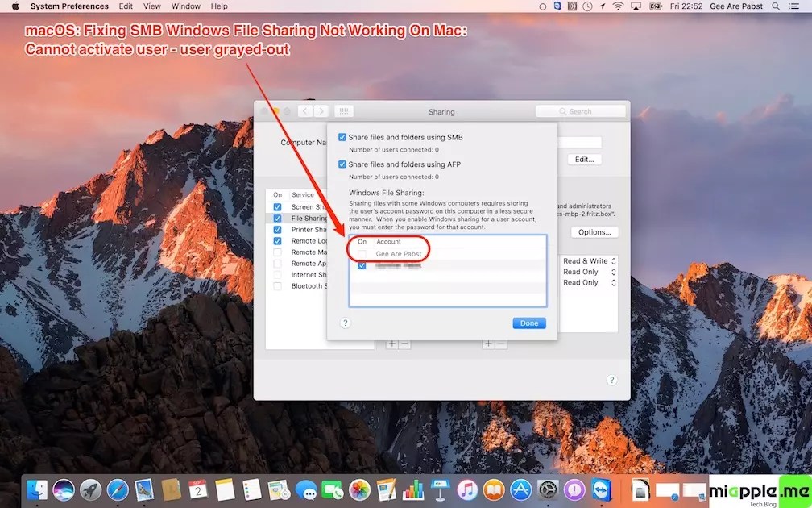Disable the Screen Sharing service checkbox
This screenshot has width=812, height=508.
pyautogui.click(x=277, y=207)
